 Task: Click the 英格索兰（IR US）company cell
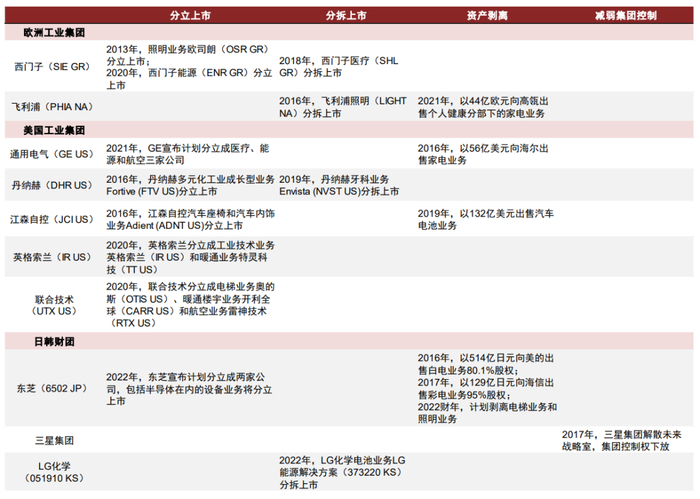(52, 257)
